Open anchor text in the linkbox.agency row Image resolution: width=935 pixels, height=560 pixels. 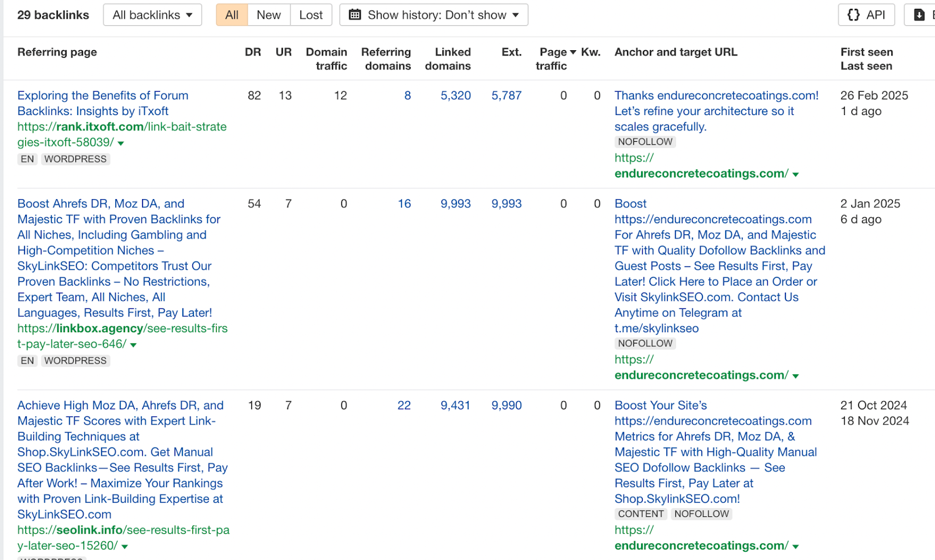tap(720, 266)
